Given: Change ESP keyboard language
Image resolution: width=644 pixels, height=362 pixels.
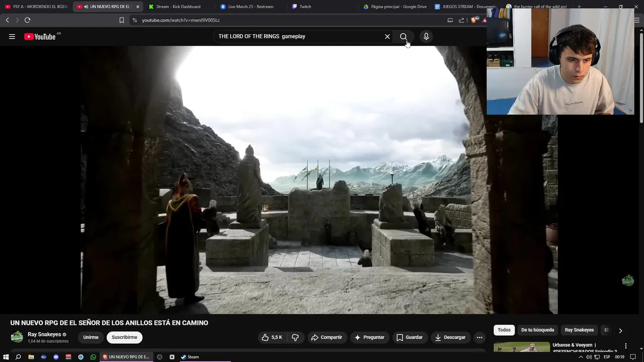Looking at the screenshot, I should click(x=607, y=357).
